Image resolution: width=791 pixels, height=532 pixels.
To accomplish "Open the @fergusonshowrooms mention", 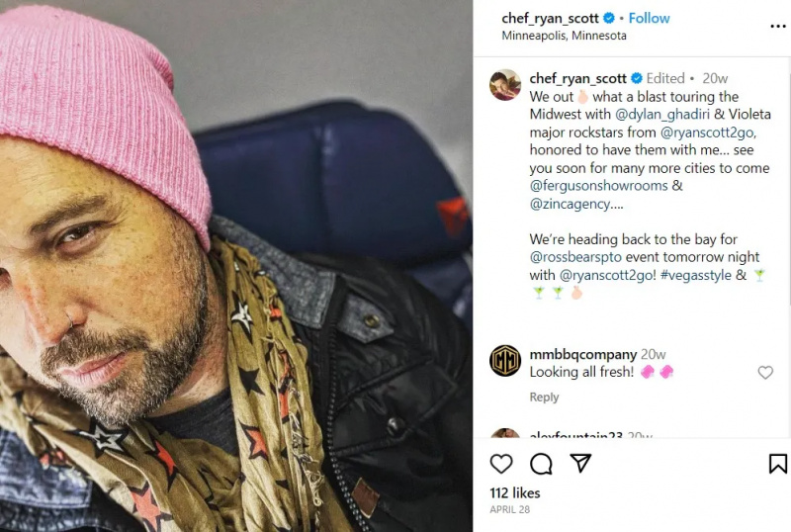I will tap(598, 186).
